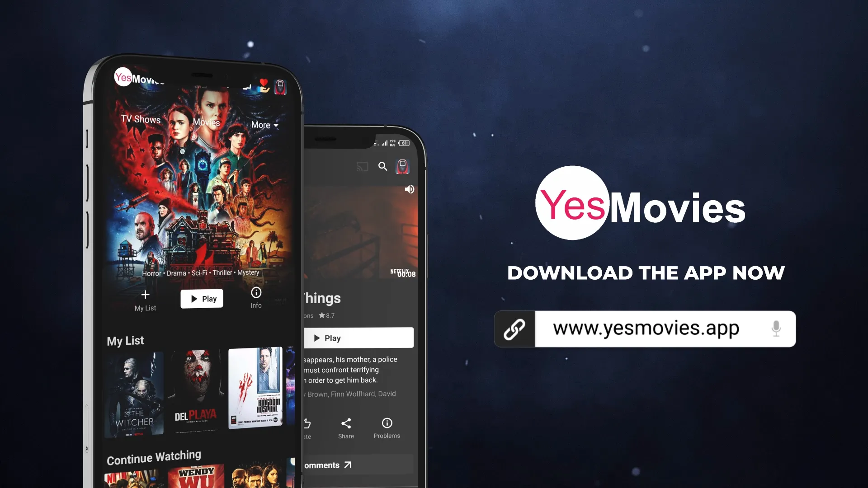The image size is (868, 488).
Task: Select the Movies tab
Action: 206,122
